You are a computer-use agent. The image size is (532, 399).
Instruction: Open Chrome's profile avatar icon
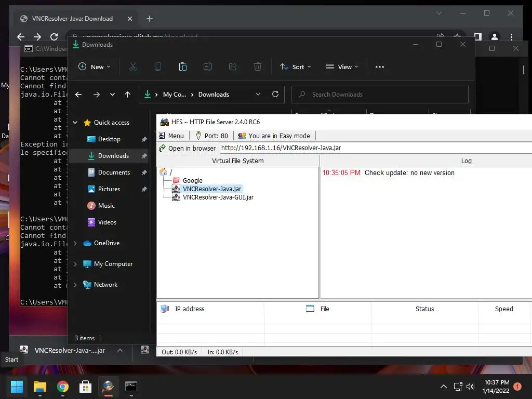(495, 37)
